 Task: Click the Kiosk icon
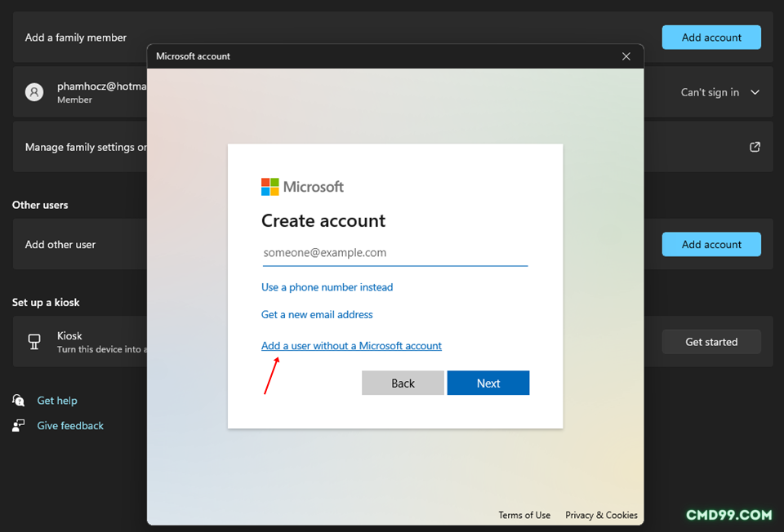pyautogui.click(x=34, y=342)
